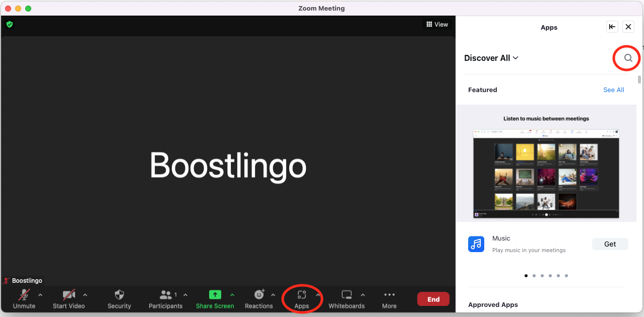Screen dimensions: 644x317
Task: Select the first carousel dot
Action: pos(526,276)
